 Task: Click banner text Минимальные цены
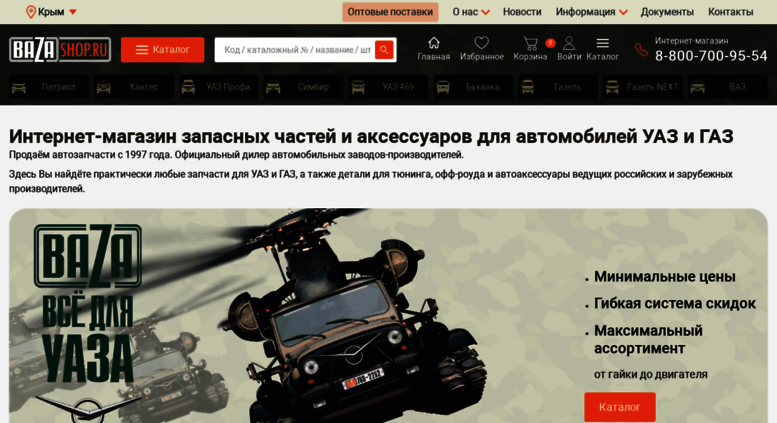tap(665, 276)
